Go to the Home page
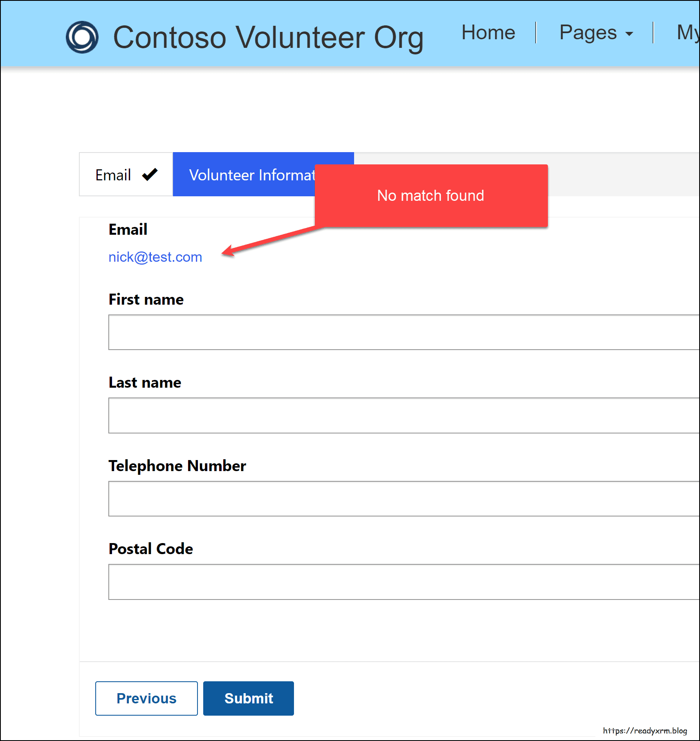 (x=488, y=32)
